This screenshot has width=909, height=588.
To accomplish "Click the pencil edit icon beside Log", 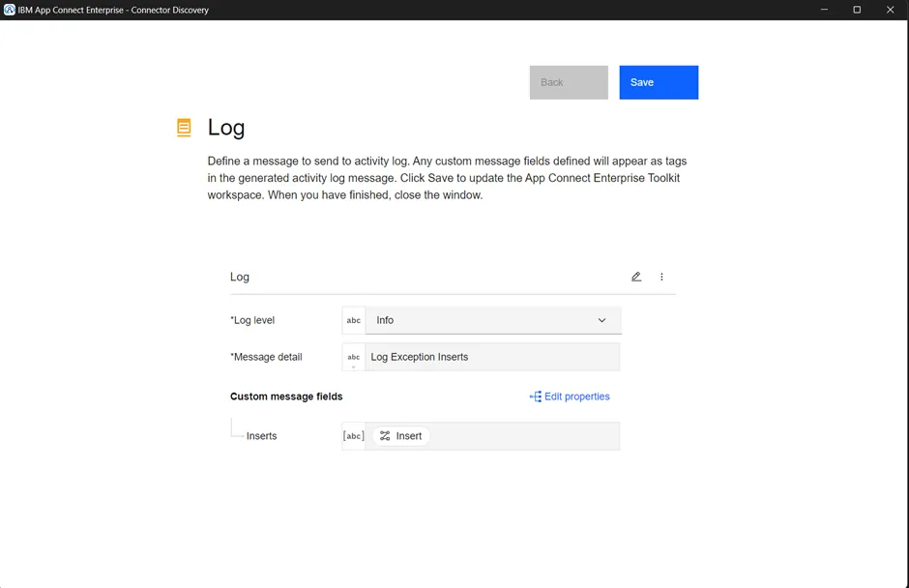I will (636, 277).
